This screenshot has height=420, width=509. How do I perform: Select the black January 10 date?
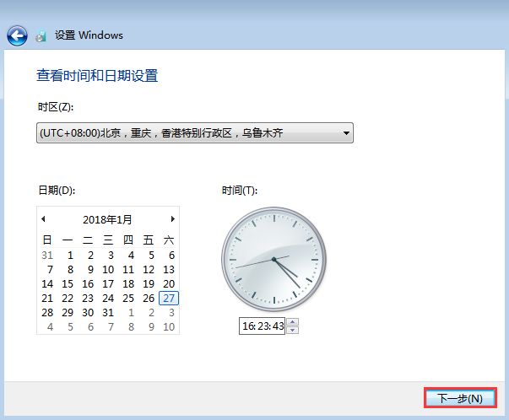click(x=108, y=270)
